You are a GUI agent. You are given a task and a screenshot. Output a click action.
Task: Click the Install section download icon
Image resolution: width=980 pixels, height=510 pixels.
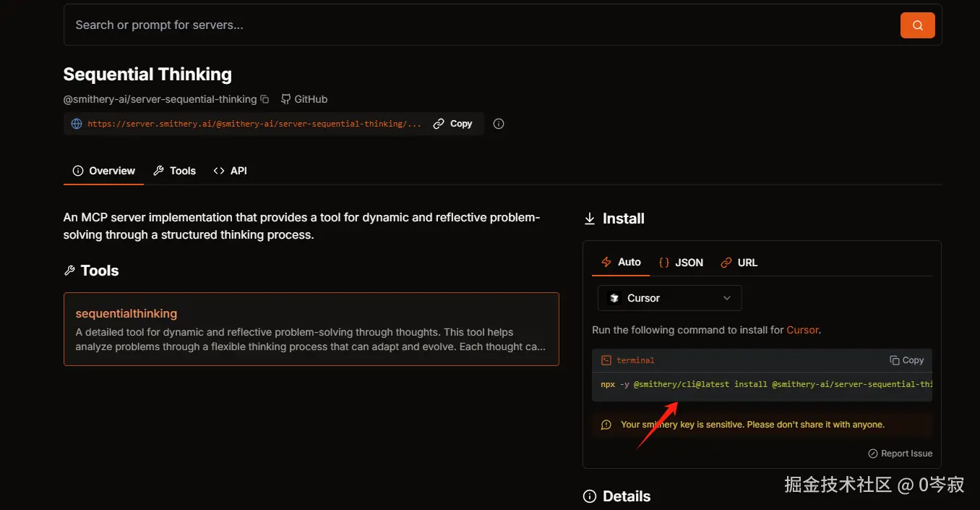click(590, 218)
